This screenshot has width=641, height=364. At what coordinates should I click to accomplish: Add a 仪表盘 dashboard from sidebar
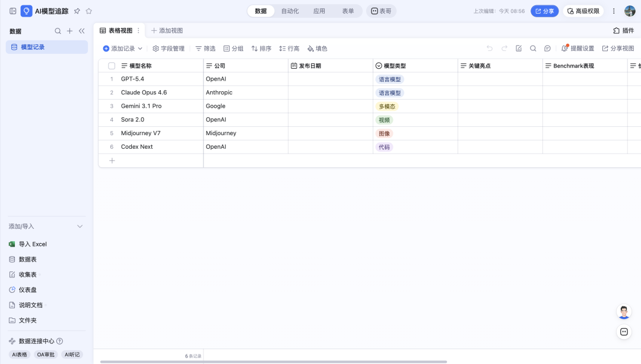pyautogui.click(x=23, y=290)
